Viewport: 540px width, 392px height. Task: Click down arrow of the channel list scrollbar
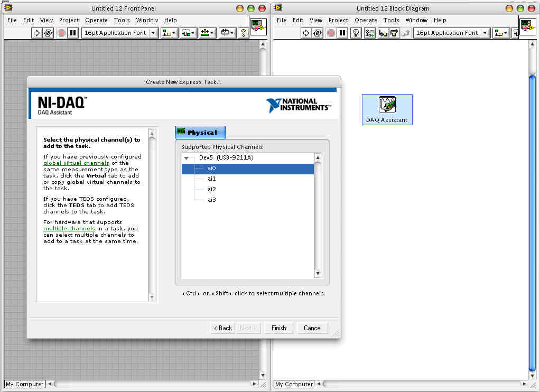(318, 274)
